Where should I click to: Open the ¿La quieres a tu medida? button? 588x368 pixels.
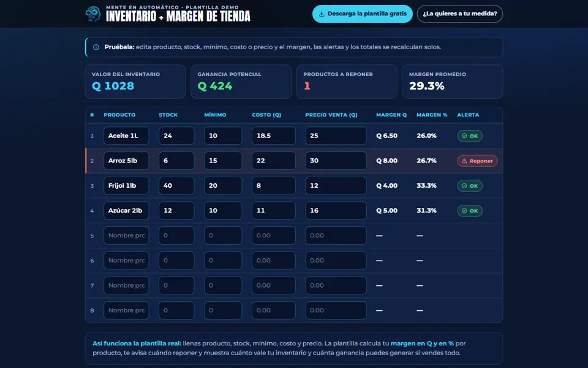[460, 14]
